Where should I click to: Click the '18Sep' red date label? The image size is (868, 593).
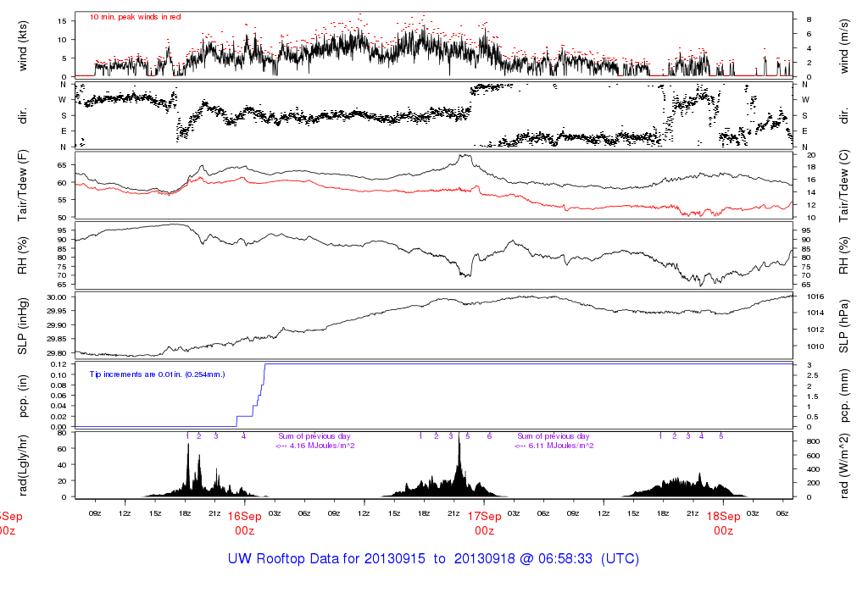(x=724, y=516)
